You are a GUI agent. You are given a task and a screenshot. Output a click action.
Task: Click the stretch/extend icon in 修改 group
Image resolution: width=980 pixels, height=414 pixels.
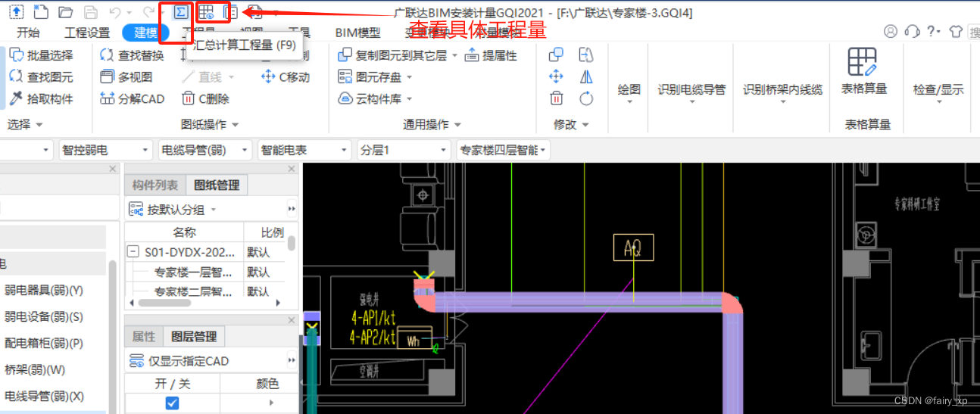click(x=586, y=54)
